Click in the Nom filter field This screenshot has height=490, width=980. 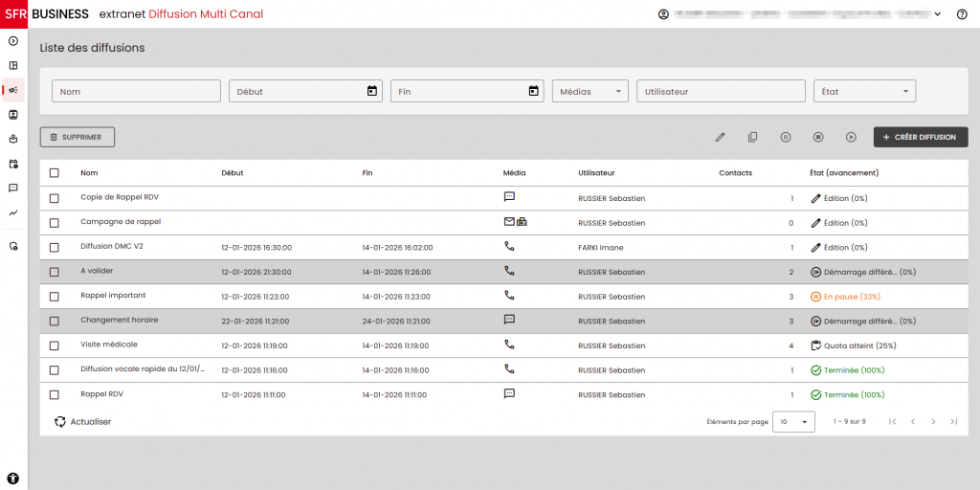tap(136, 92)
